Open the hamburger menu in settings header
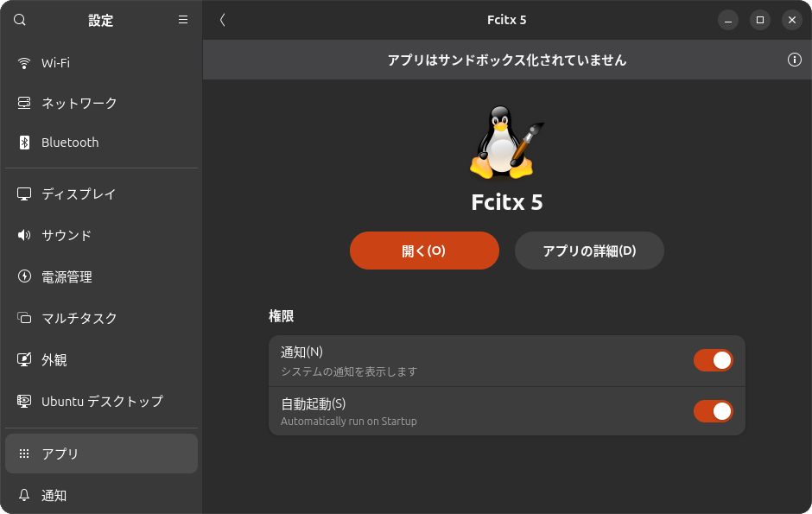Screen dimensions: 812x514 [183, 20]
